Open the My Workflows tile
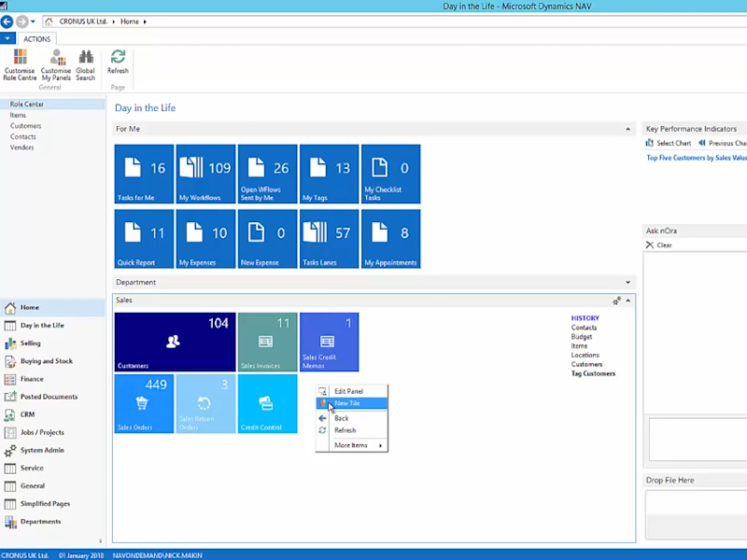The image size is (747, 560). click(x=205, y=174)
